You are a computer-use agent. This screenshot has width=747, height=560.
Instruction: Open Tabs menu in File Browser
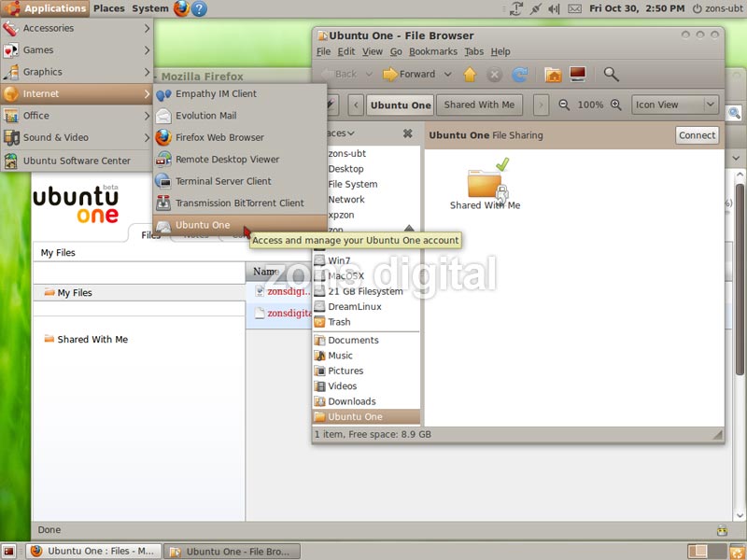point(474,51)
